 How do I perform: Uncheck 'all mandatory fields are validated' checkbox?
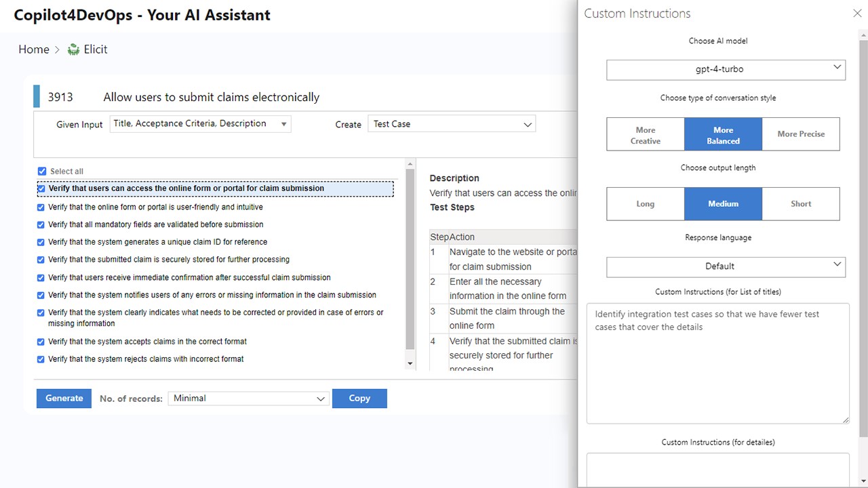(41, 225)
